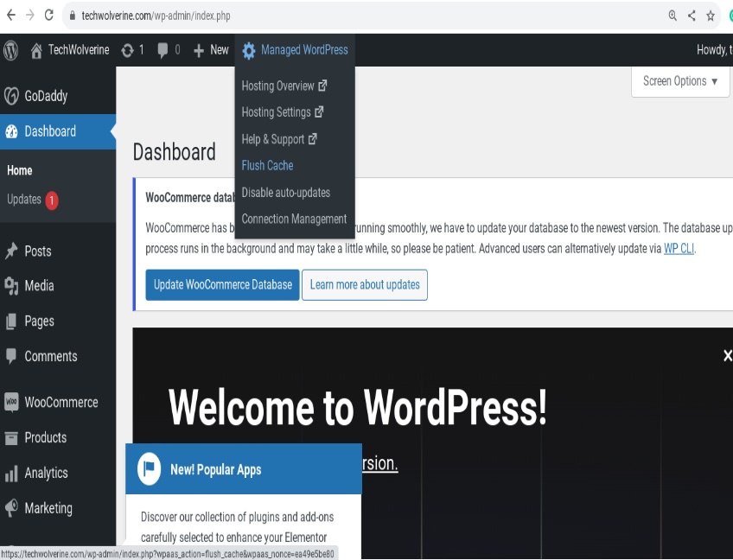The width and height of the screenshot is (733, 560).
Task: Click the browser address bar URL
Action: 156,16
